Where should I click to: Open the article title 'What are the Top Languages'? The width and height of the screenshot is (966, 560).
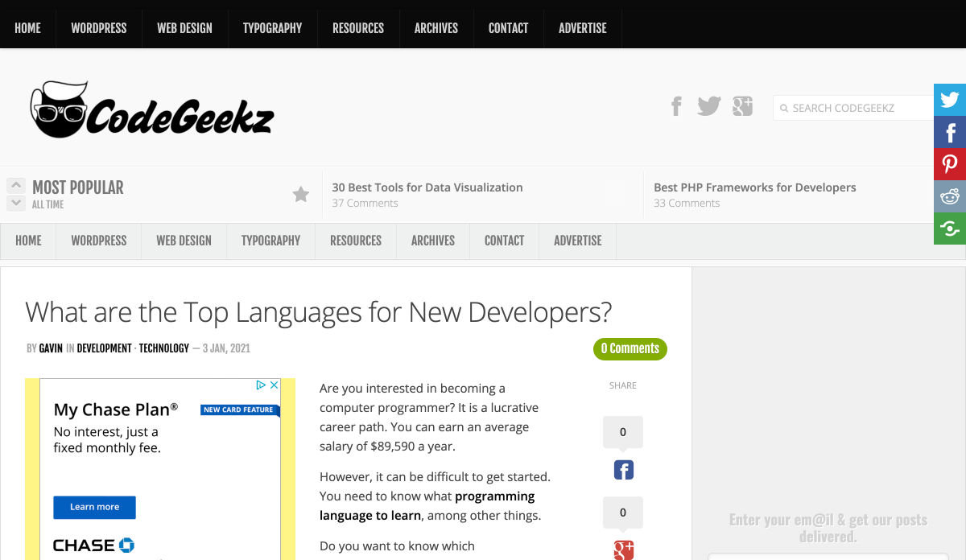coord(319,312)
